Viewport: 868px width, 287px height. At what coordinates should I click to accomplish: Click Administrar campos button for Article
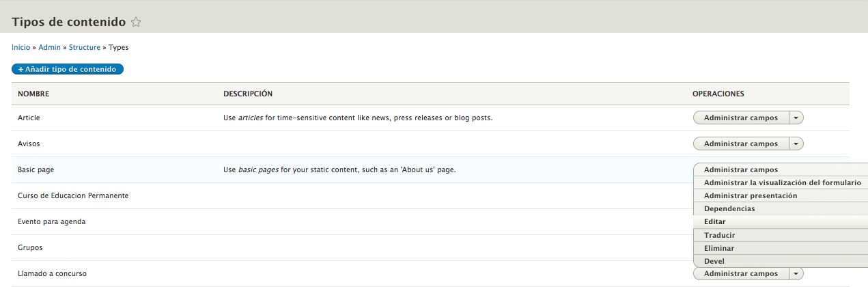740,118
